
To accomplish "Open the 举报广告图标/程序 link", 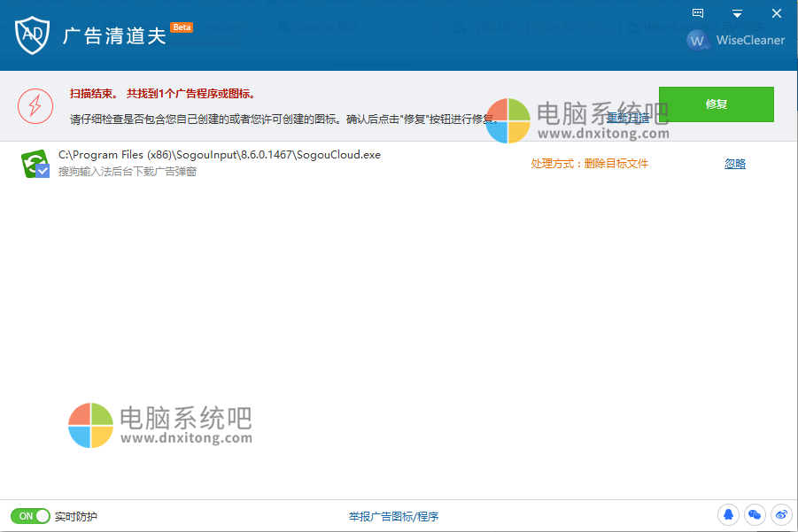I will point(393,517).
